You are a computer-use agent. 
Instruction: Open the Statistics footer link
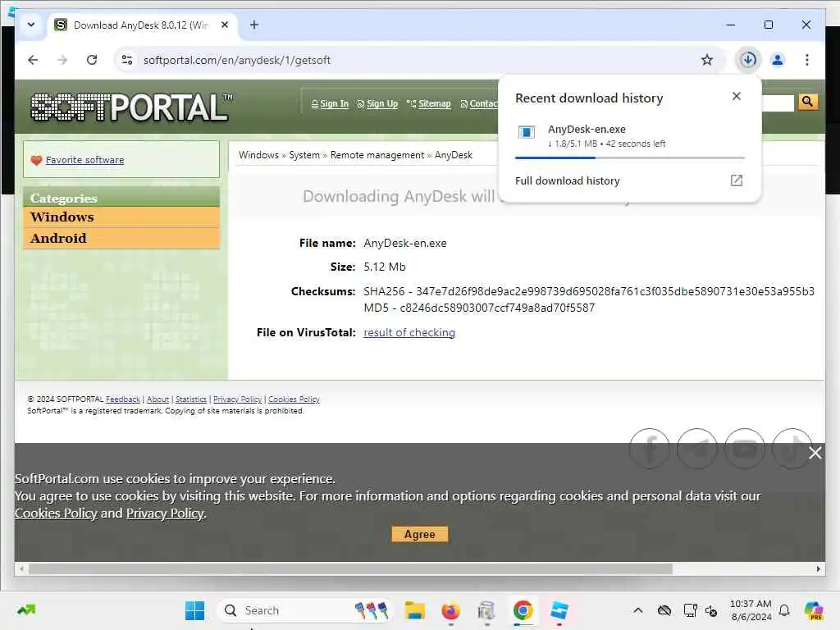[190, 399]
